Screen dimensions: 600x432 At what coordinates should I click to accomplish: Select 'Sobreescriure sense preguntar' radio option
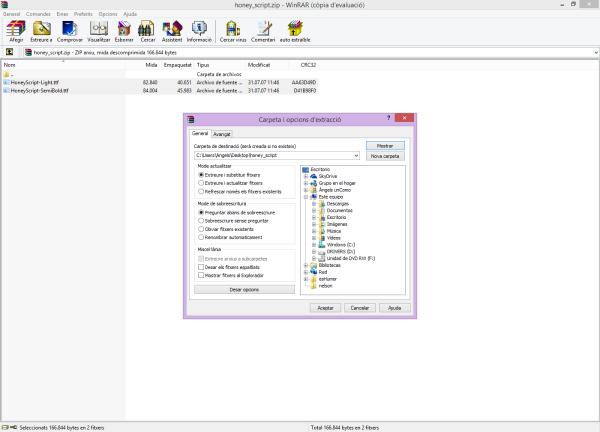201,221
